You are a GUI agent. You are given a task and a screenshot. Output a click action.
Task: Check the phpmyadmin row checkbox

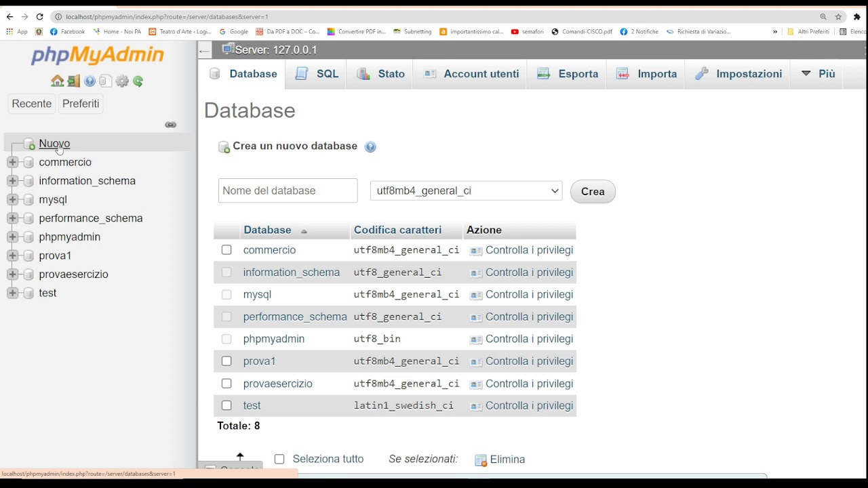click(226, 339)
